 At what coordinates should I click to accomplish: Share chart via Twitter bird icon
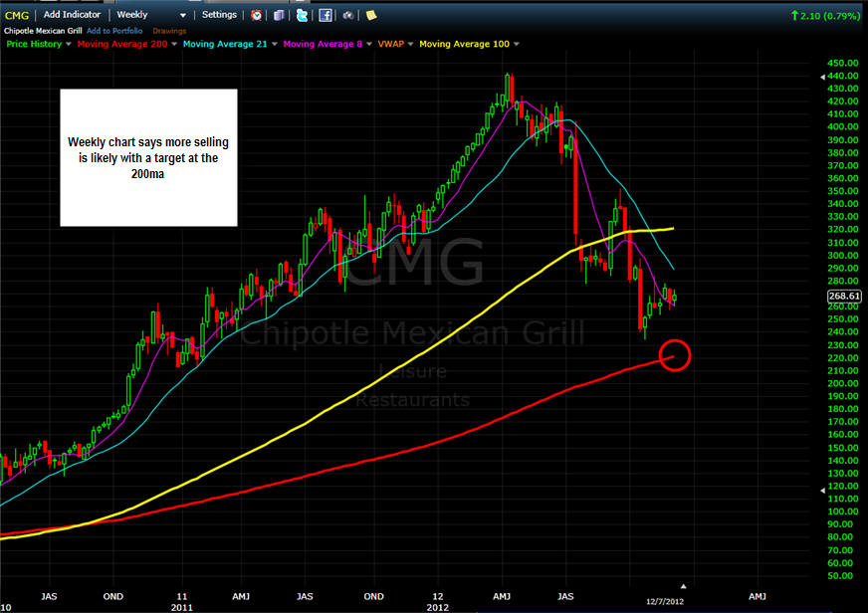[x=302, y=16]
